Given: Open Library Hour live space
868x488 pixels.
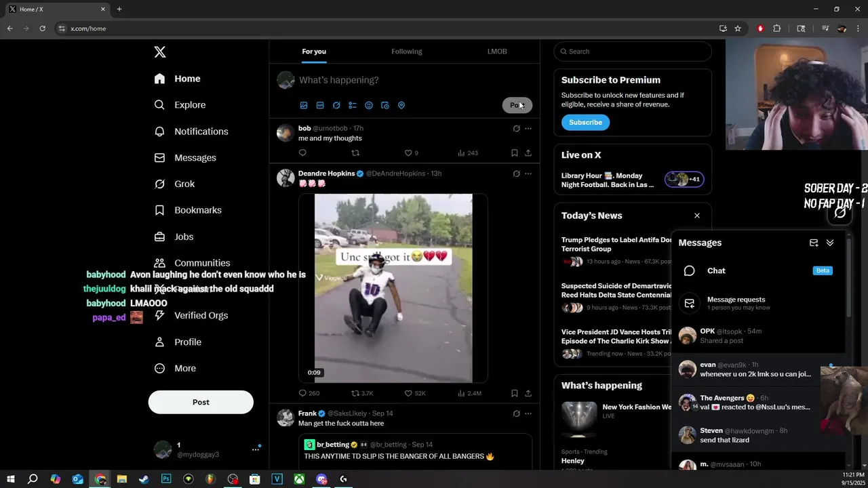Looking at the screenshot, I should (632, 180).
